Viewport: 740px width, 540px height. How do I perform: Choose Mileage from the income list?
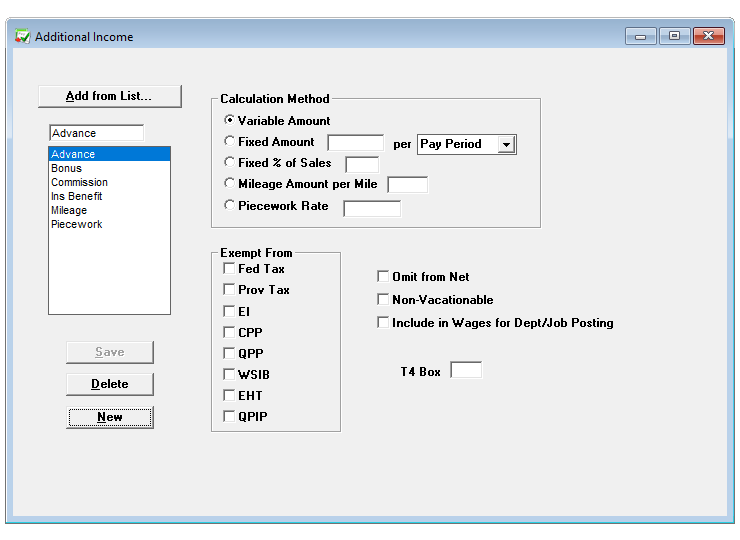[69, 211]
